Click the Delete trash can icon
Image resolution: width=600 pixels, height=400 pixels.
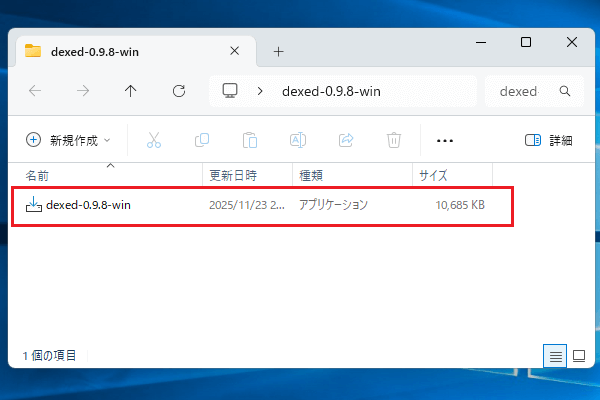click(395, 141)
